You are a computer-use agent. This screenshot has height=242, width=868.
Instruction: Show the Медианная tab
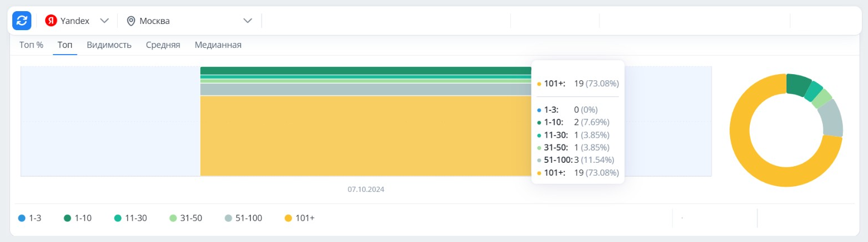[x=218, y=45]
